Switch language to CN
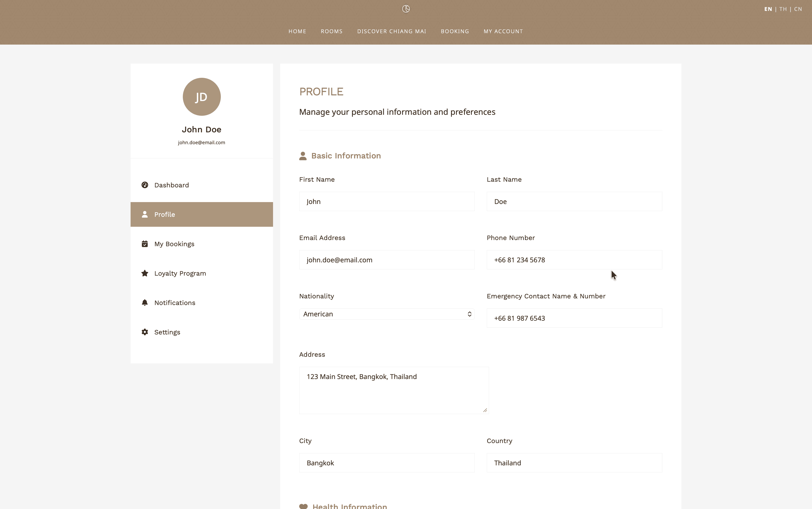The height and width of the screenshot is (509, 812). 798,9
